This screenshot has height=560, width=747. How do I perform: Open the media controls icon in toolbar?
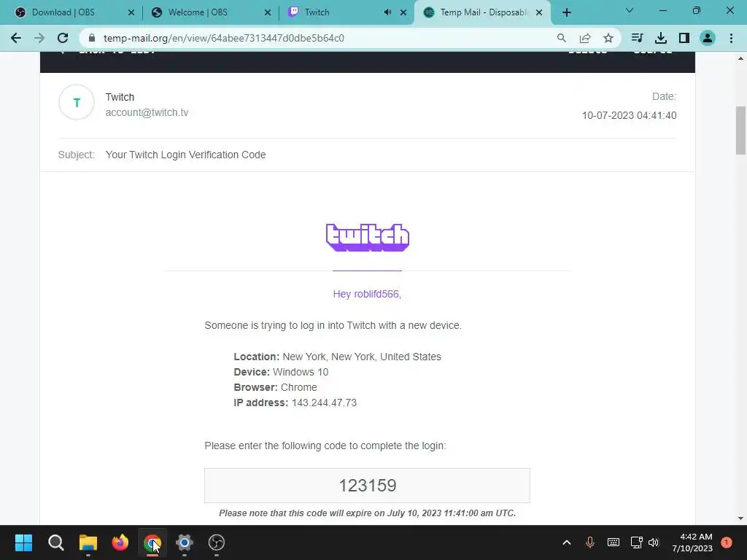(x=637, y=38)
